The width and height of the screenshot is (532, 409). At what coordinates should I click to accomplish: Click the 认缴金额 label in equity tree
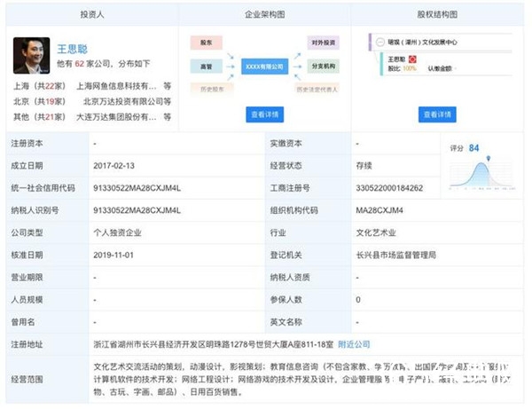click(x=440, y=68)
